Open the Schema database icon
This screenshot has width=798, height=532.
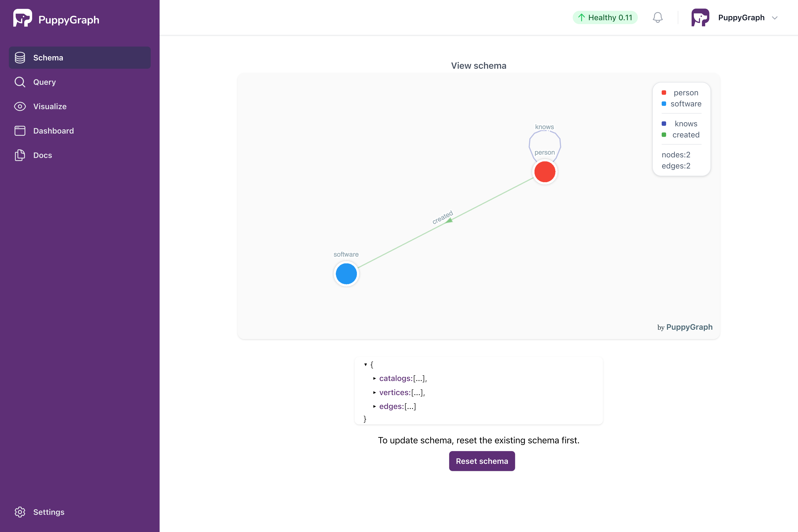[20, 58]
